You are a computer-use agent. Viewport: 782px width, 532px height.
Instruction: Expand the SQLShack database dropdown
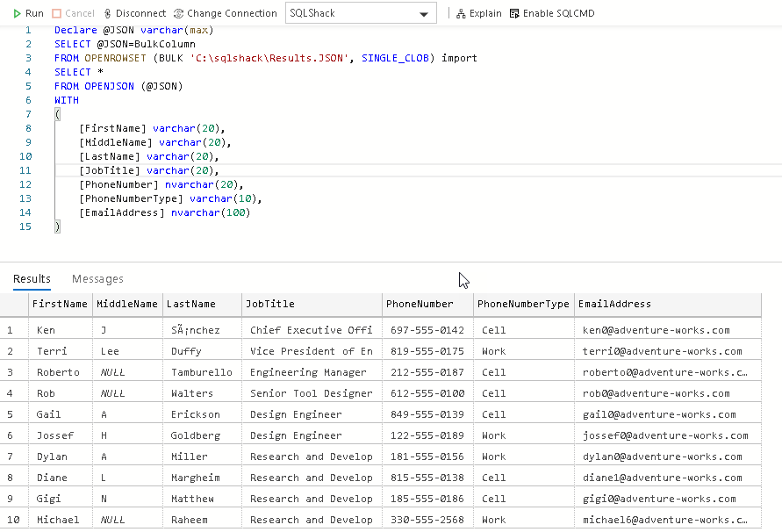tap(425, 14)
